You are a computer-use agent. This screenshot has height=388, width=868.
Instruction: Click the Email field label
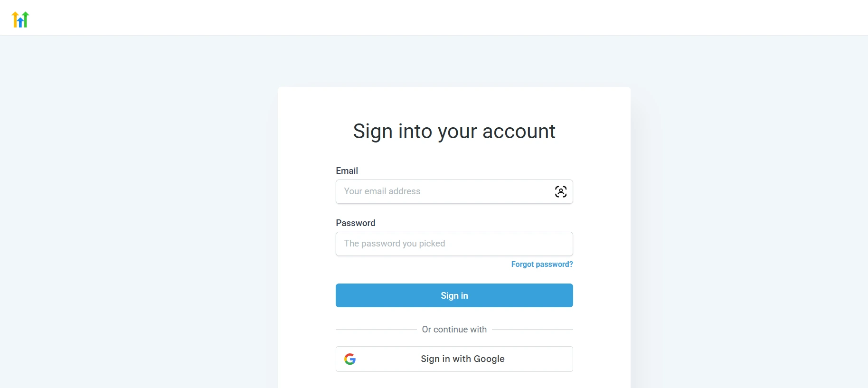[347, 170]
